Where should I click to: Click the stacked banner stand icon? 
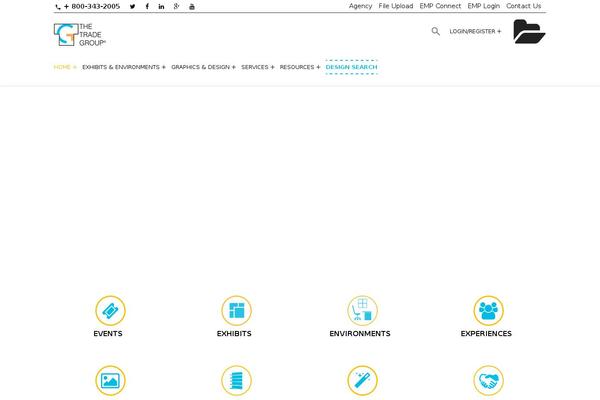pos(236,380)
